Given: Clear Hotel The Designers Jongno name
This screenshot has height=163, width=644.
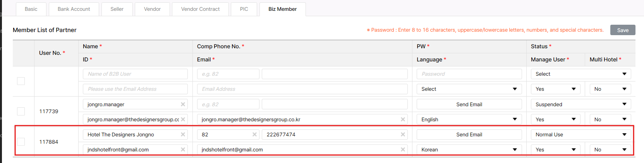Looking at the screenshot, I should (183, 134).
